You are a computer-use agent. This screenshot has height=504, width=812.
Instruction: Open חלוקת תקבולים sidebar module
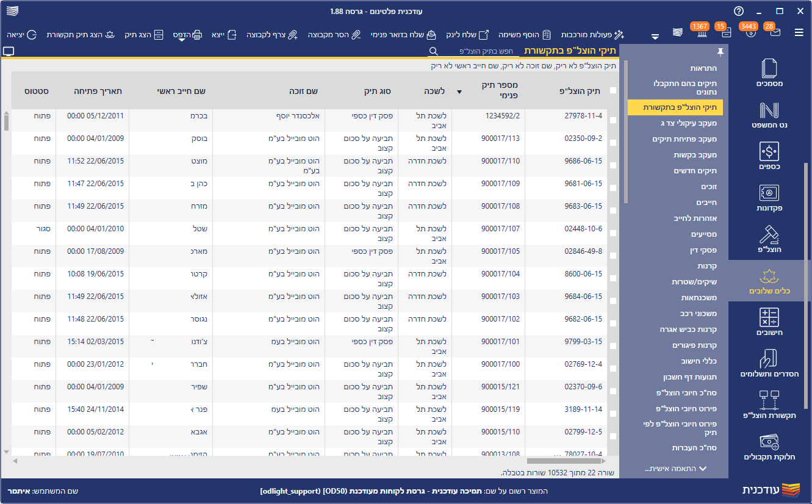[769, 447]
